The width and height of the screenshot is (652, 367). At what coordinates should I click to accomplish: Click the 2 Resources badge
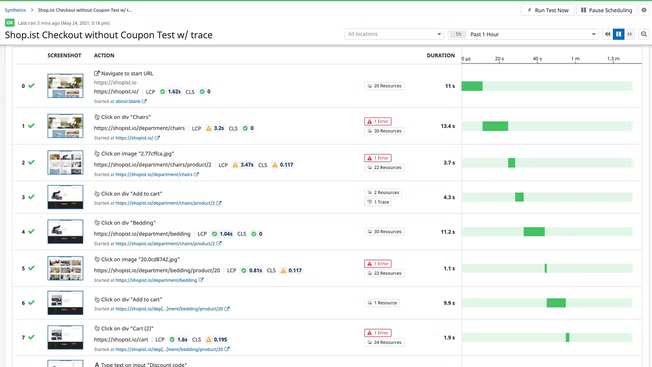(x=383, y=192)
